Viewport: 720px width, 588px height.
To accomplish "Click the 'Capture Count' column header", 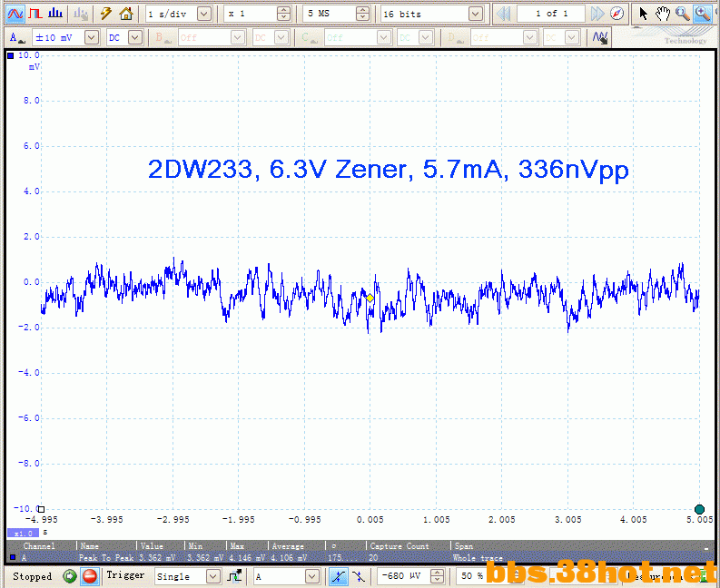I will click(x=399, y=545).
